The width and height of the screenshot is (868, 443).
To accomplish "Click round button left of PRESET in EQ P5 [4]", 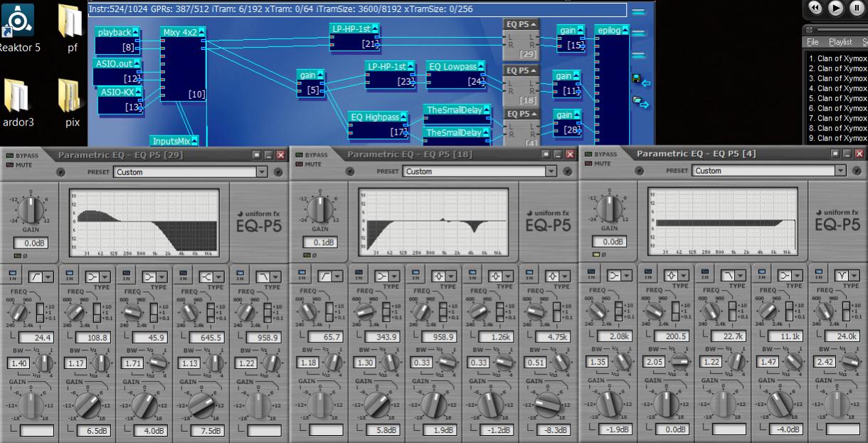I will (x=640, y=172).
